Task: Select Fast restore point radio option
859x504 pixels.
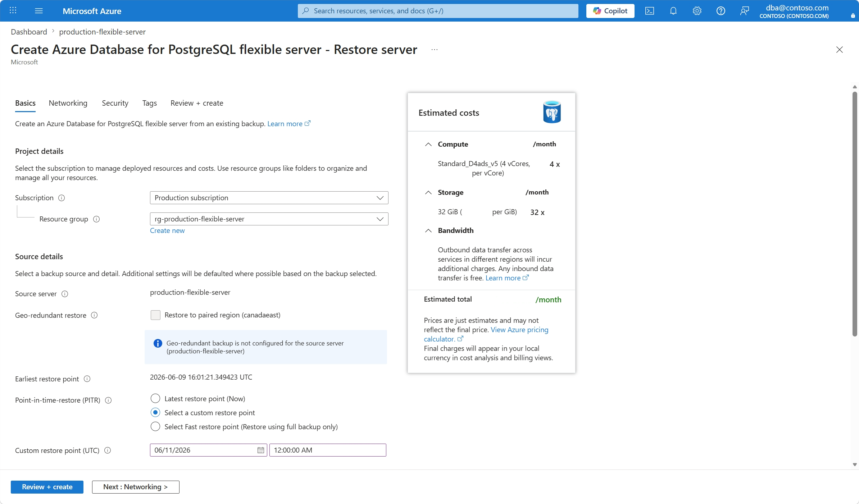Action: (155, 426)
